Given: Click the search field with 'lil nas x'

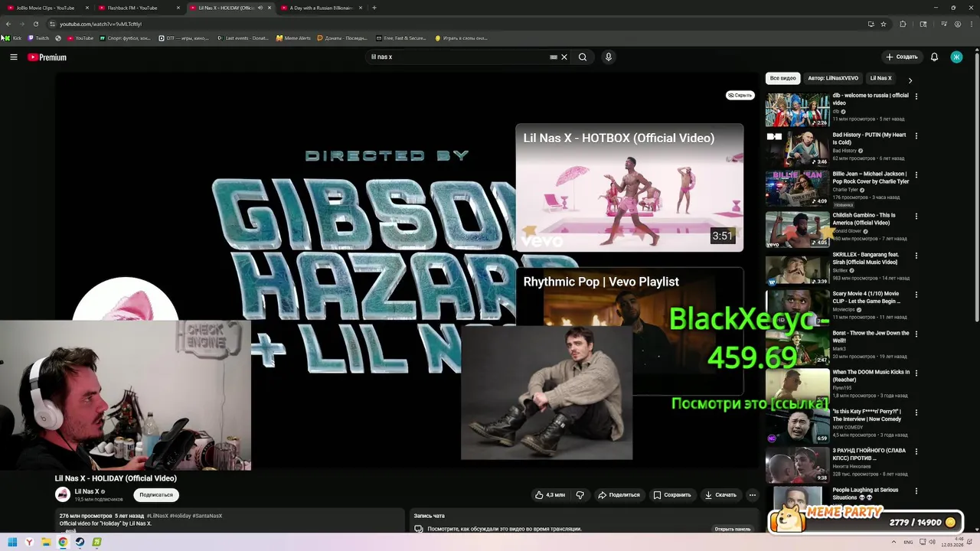Looking at the screenshot, I should [x=456, y=57].
